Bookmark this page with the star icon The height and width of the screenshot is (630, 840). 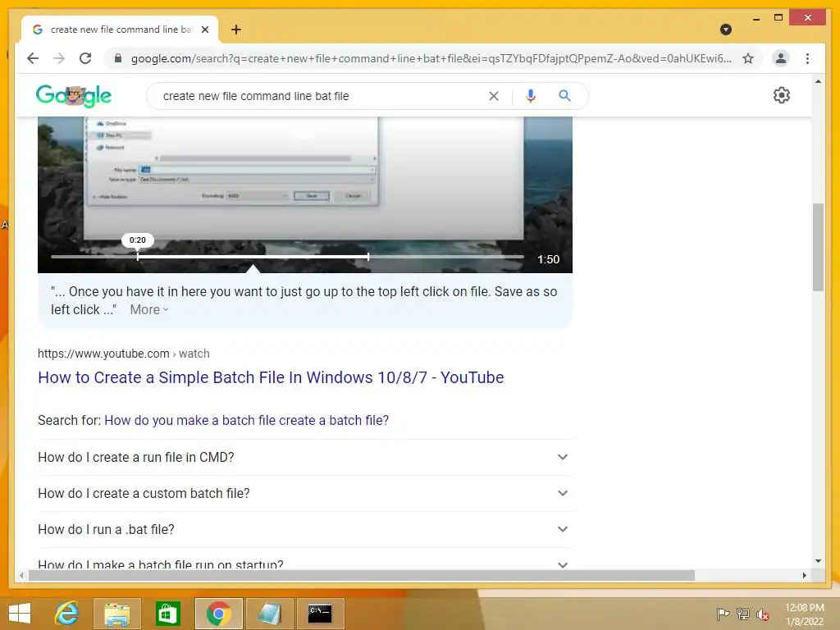coord(748,58)
